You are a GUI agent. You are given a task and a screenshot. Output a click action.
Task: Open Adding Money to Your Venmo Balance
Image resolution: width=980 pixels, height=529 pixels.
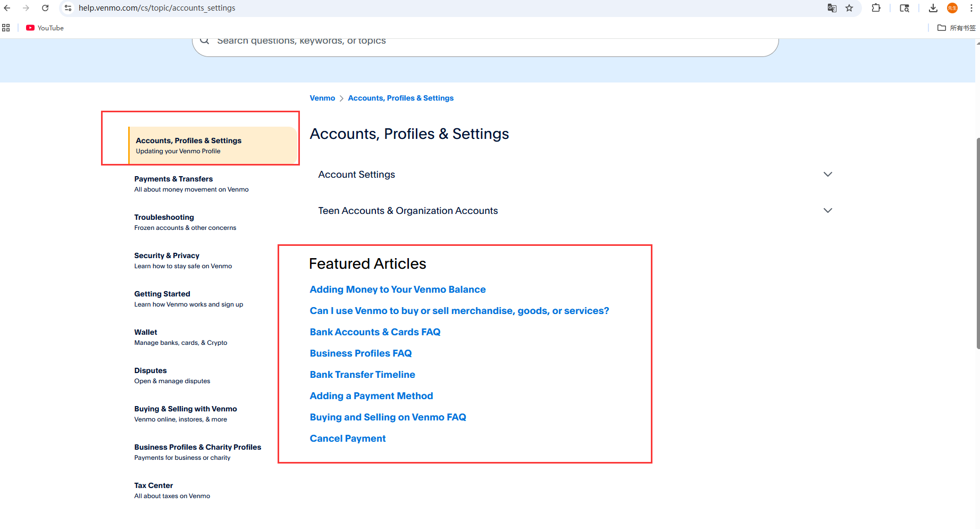pos(397,290)
